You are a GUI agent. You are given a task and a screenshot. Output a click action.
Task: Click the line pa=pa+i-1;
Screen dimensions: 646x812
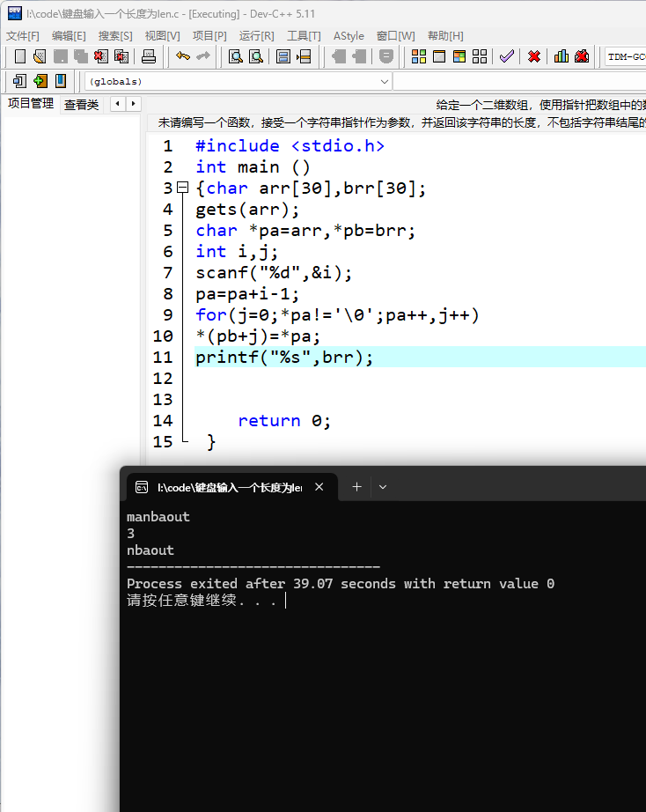pos(247,293)
